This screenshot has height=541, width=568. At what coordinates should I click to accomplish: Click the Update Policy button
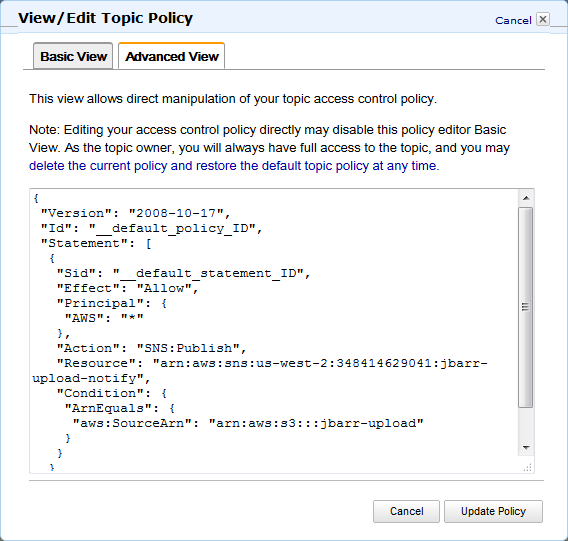pyautogui.click(x=493, y=511)
